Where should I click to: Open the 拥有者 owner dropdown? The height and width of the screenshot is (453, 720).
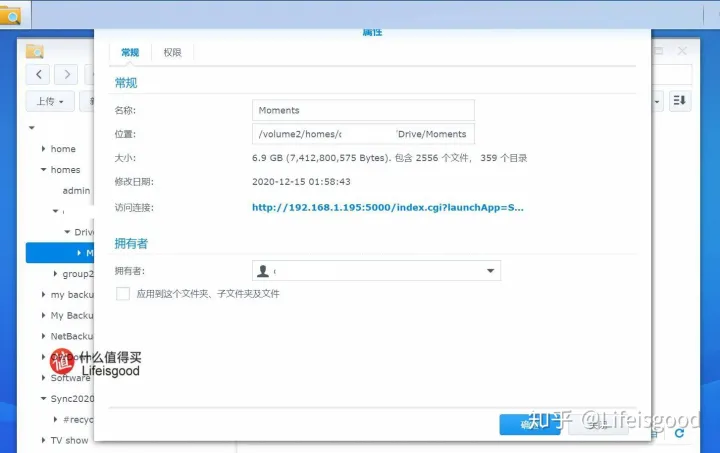point(490,271)
